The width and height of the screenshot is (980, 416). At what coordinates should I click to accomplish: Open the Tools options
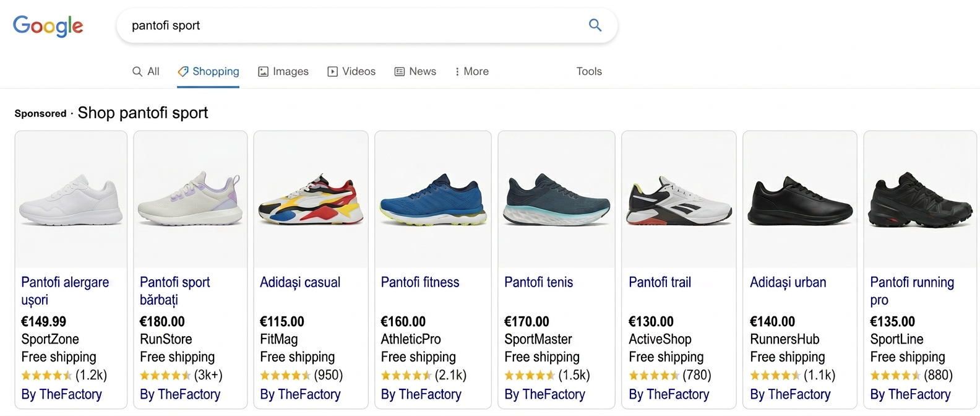coord(589,71)
